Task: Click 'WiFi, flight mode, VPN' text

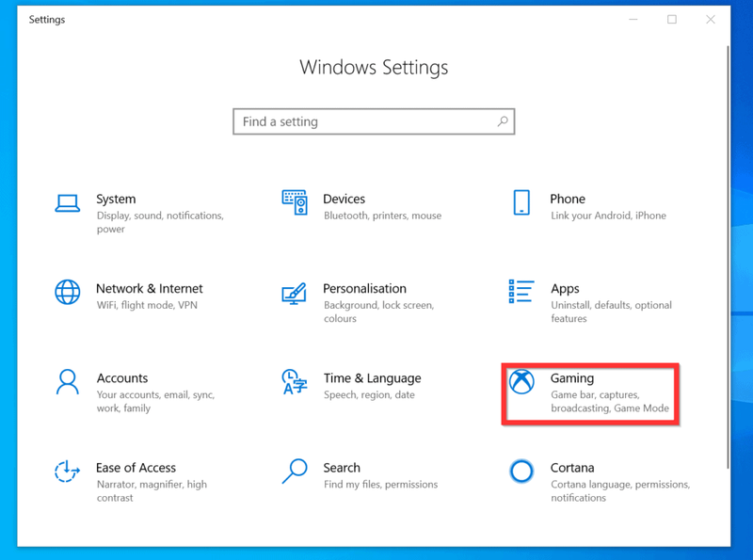Action: 147,306
